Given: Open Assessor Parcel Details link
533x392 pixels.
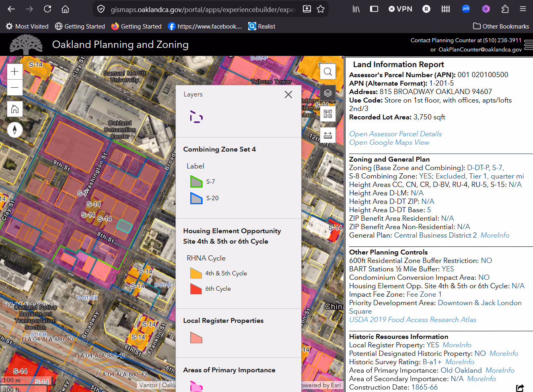Looking at the screenshot, I should pos(395,134).
